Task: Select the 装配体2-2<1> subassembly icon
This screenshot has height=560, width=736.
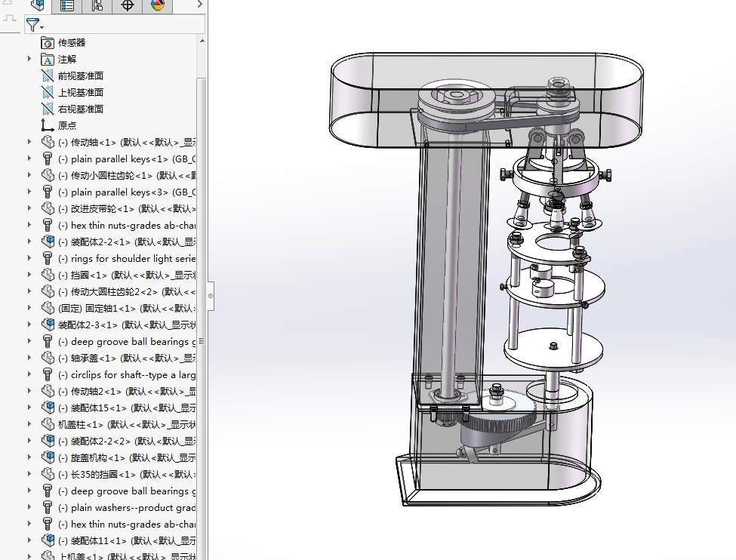Action: 48,242
